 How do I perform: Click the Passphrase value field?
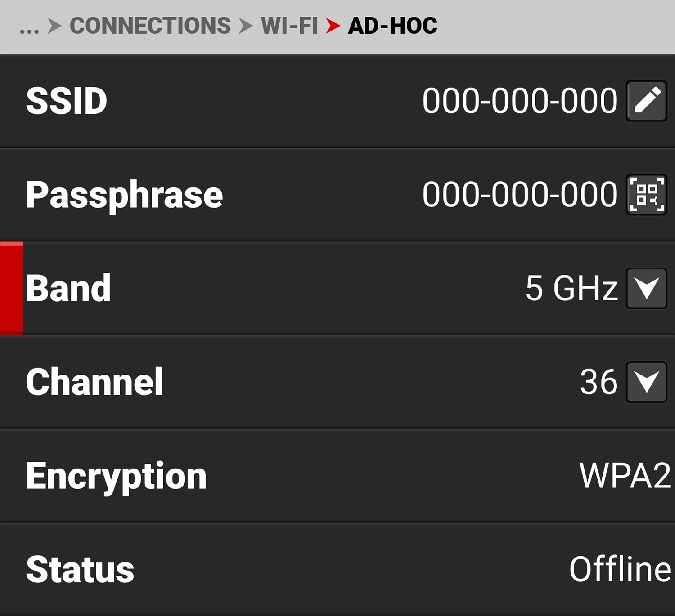[x=520, y=195]
